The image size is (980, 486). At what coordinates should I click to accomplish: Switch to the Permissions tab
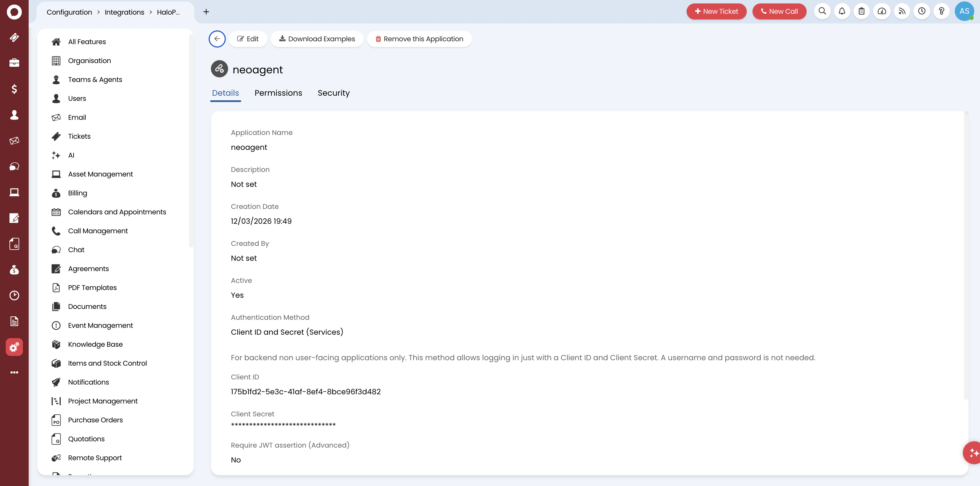pos(278,93)
